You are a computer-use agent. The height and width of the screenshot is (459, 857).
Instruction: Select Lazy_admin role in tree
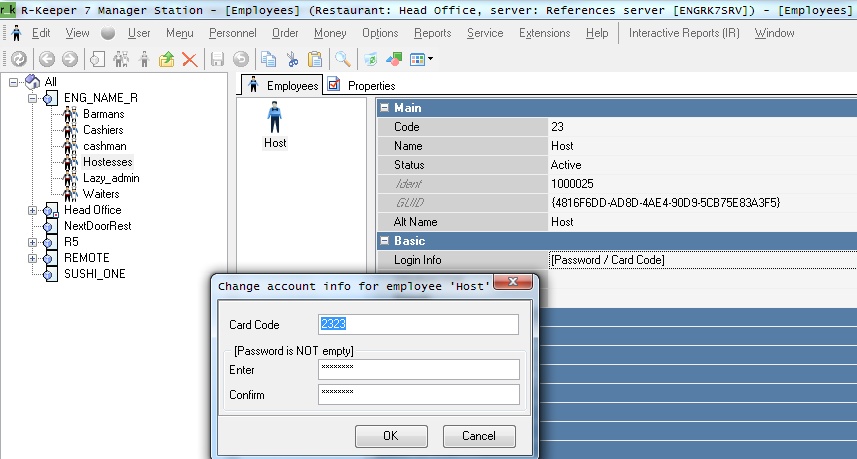[111, 178]
